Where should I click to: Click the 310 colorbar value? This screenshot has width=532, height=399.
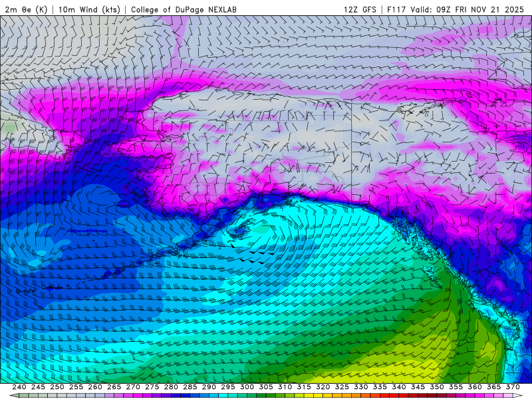tap(285, 387)
